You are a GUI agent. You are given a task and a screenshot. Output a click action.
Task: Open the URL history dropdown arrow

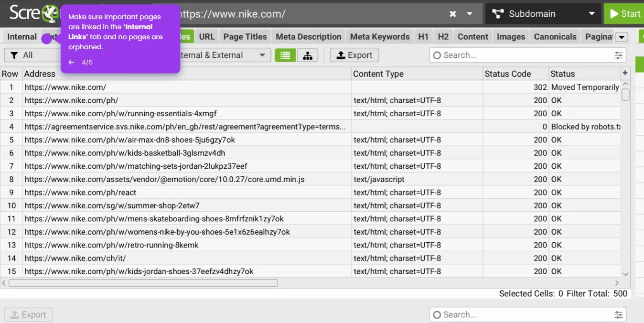[470, 14]
